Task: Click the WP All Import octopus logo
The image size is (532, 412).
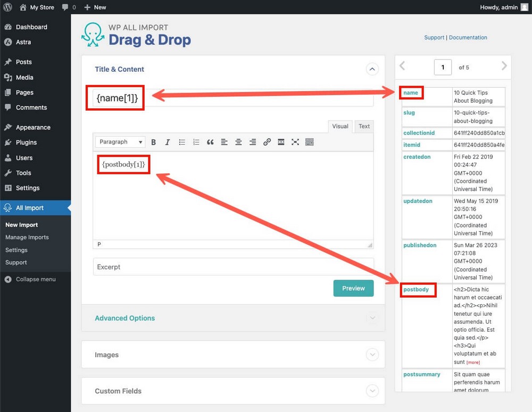Action: (93, 35)
